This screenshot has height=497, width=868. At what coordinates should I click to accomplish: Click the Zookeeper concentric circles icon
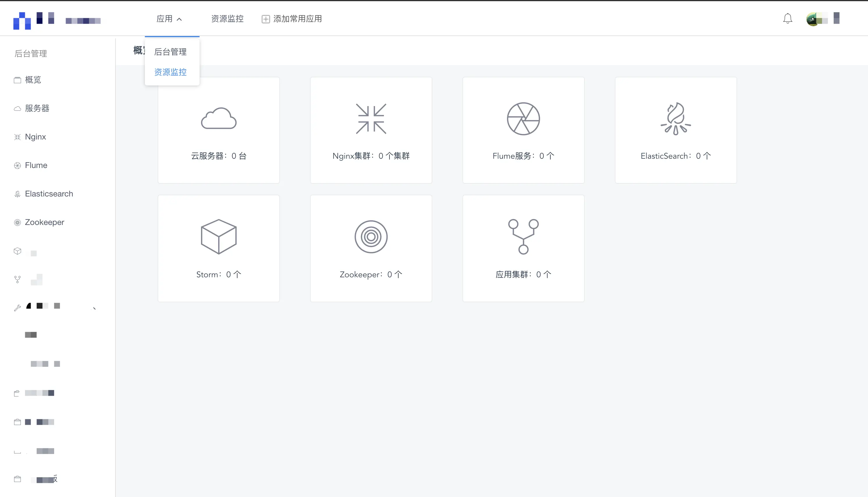coord(371,237)
